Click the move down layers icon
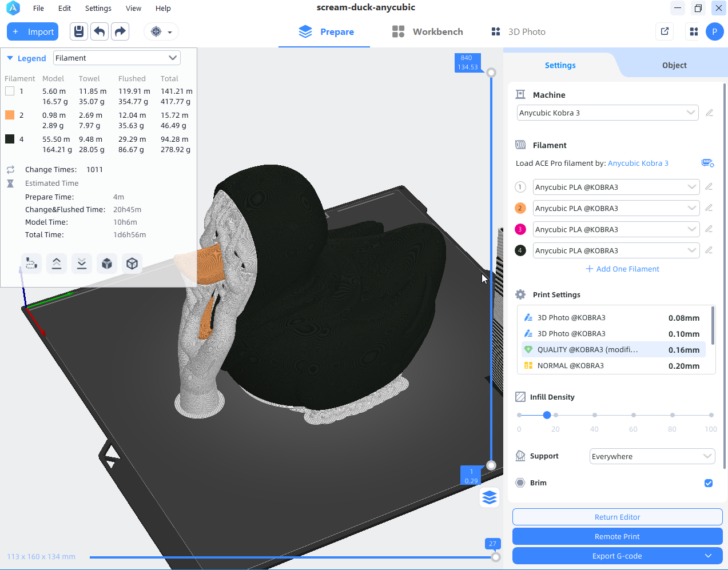Screen dimensions: 728x570 tap(82, 264)
